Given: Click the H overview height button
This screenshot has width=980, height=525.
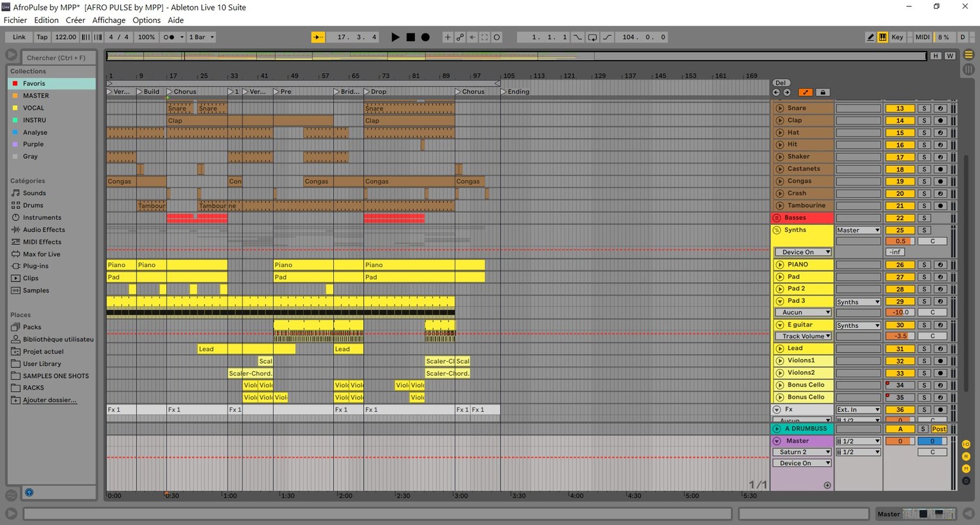Looking at the screenshot, I should [936, 56].
